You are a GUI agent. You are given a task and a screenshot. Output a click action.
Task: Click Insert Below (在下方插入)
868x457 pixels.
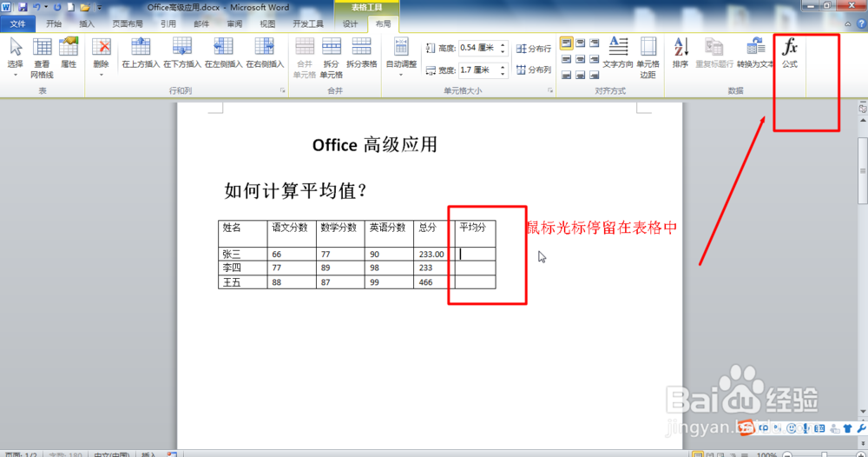(182, 54)
